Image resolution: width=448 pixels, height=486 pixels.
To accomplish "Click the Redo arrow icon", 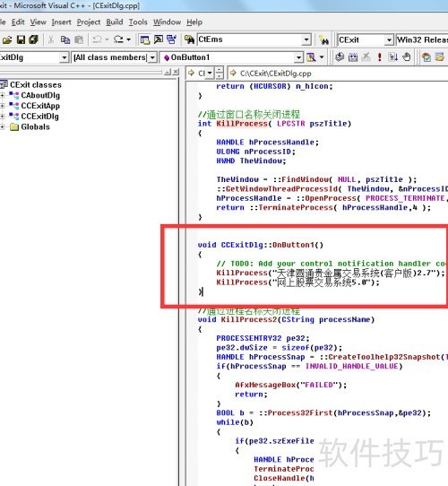I will [x=118, y=39].
